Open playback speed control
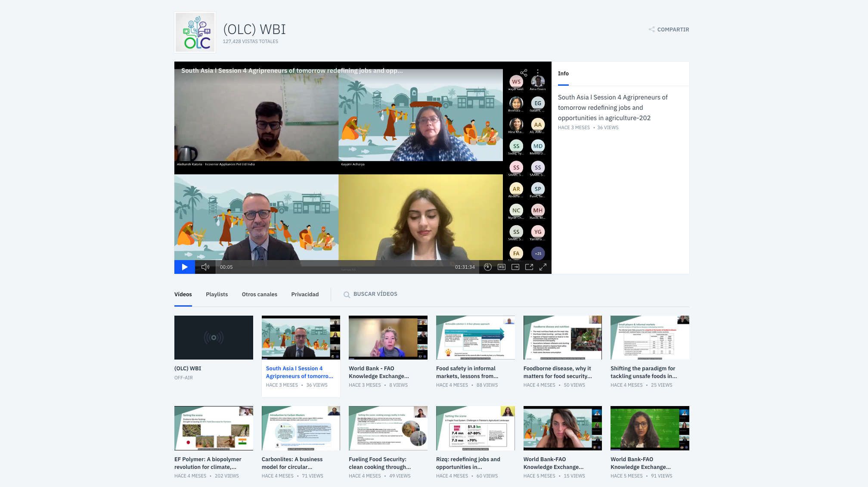The image size is (868, 487). 487,267
